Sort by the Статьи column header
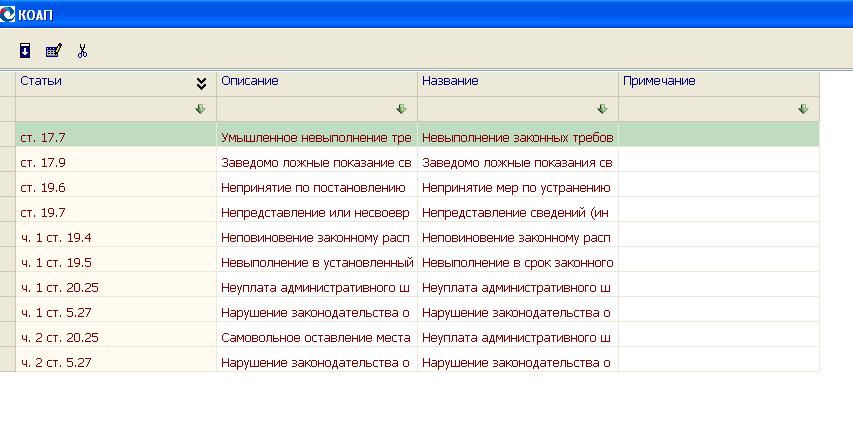Viewport: 853px width, 429px height. click(116, 84)
